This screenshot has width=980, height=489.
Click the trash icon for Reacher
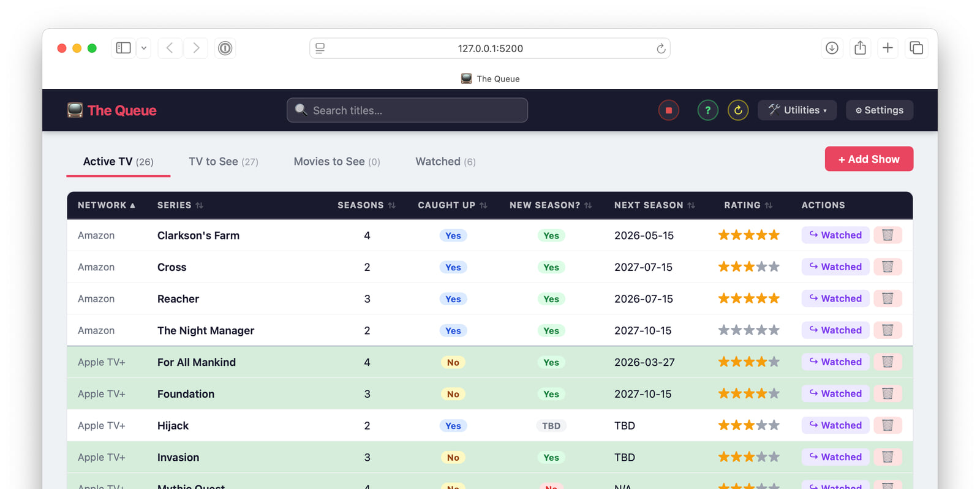point(887,298)
